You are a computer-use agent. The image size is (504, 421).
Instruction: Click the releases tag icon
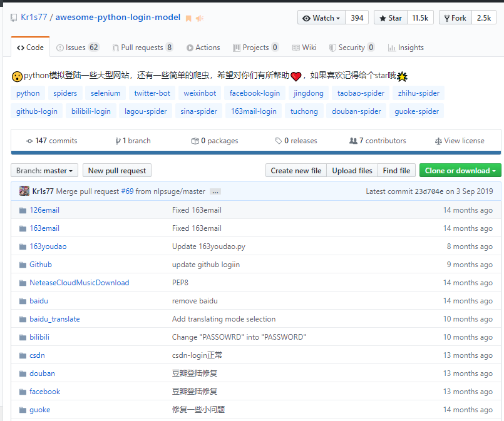pos(278,141)
